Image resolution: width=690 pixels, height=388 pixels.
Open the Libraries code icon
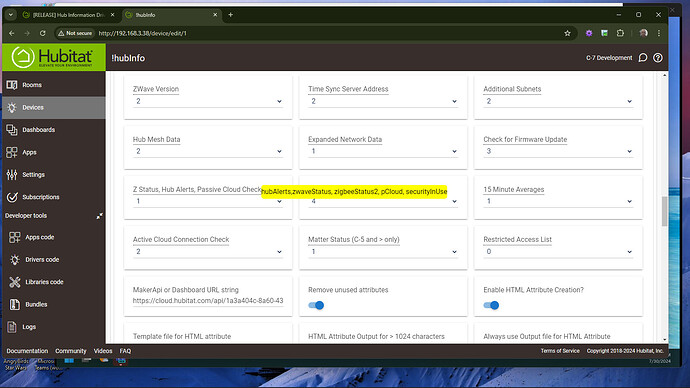[15, 282]
